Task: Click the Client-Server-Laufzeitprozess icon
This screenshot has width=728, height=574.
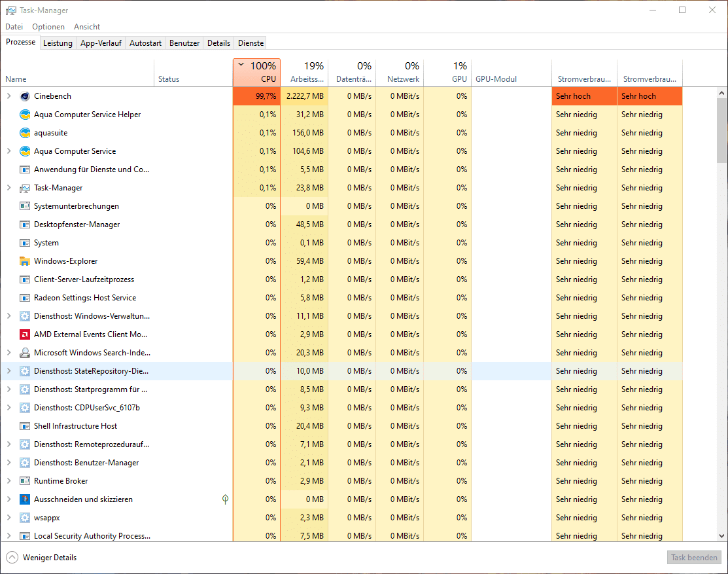Action: [x=25, y=279]
